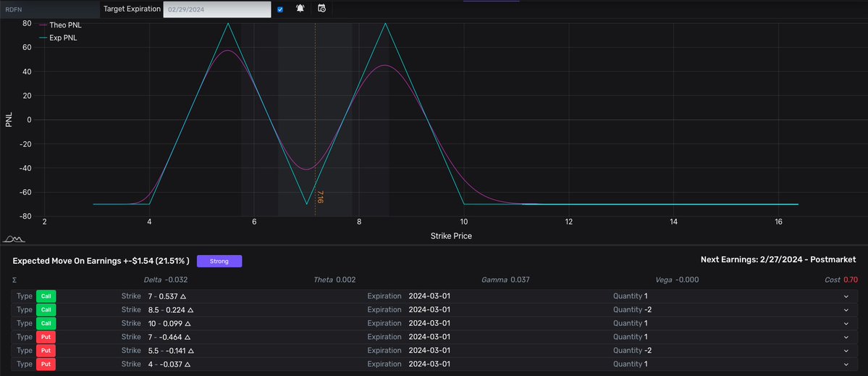The image size is (868, 376).
Task: Expand the Call strike 7 row chevron
Action: point(846,296)
